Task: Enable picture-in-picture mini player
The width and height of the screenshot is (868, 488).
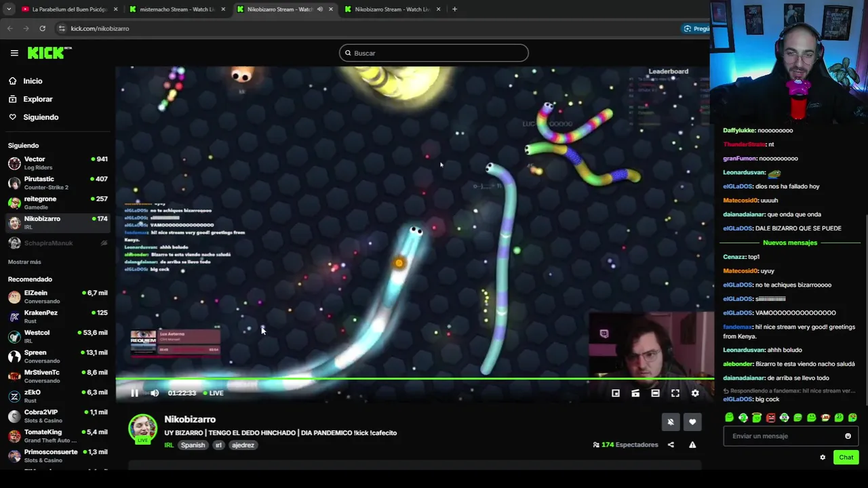Action: click(x=616, y=393)
